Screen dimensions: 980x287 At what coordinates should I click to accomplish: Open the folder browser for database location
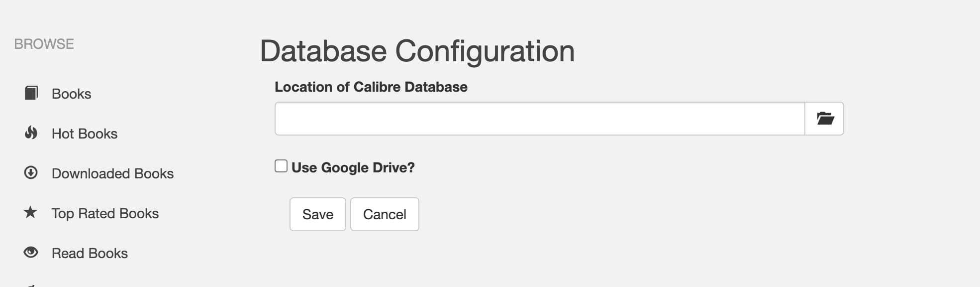coord(824,119)
